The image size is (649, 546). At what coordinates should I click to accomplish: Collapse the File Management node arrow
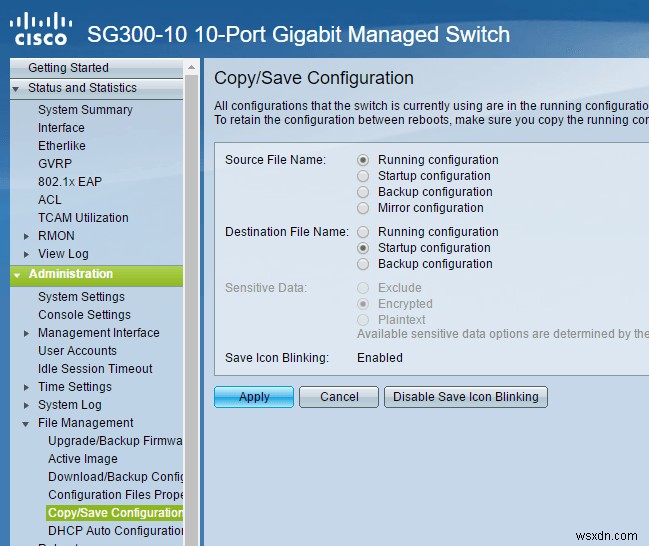[26, 424]
